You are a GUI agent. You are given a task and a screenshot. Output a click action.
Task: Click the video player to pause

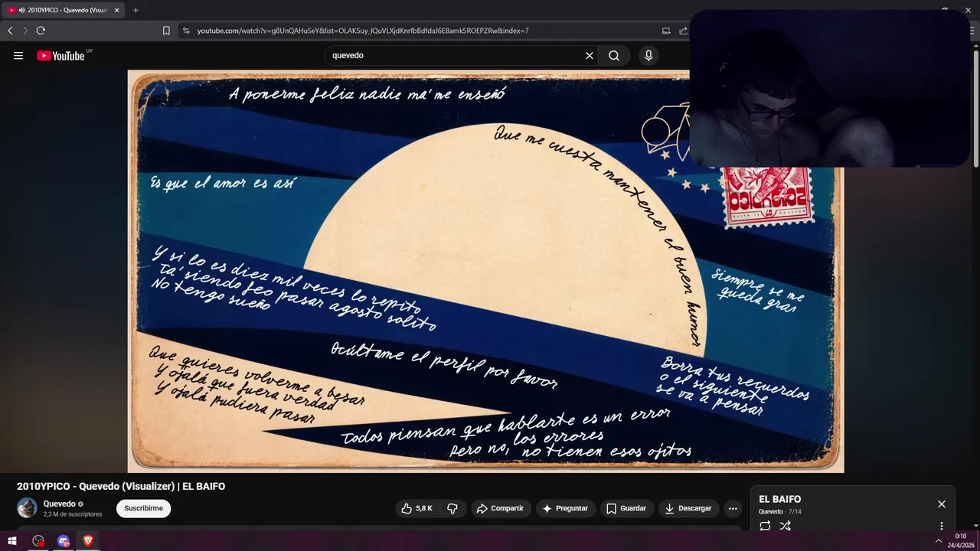coord(485,271)
